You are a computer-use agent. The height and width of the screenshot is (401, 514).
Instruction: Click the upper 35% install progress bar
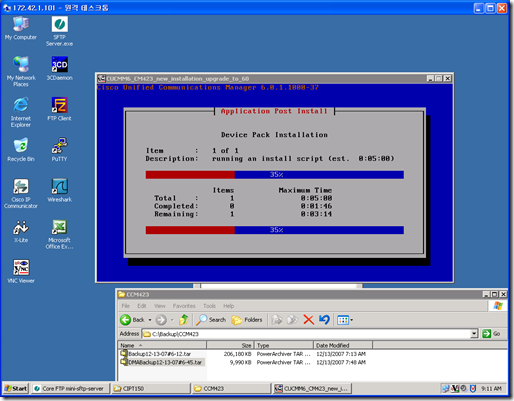click(275, 174)
